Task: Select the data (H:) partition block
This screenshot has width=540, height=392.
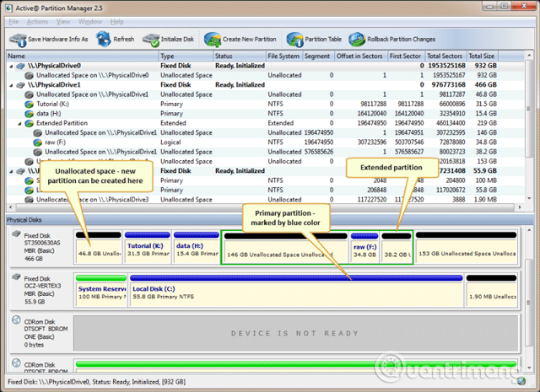Action: point(194,250)
